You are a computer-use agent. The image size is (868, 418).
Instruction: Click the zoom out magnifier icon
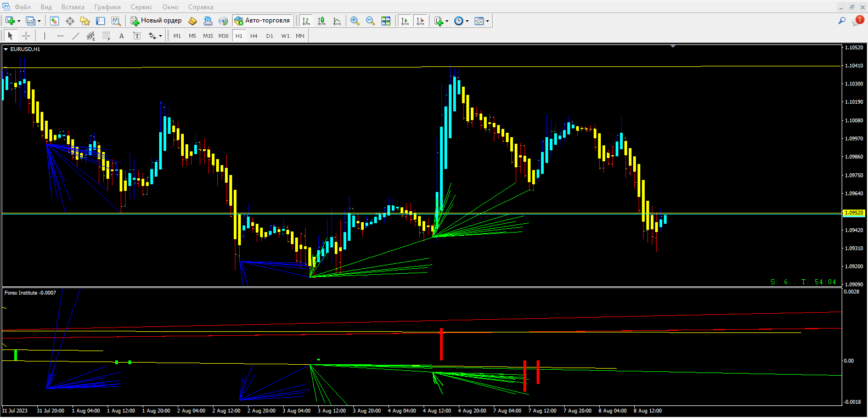pos(370,21)
